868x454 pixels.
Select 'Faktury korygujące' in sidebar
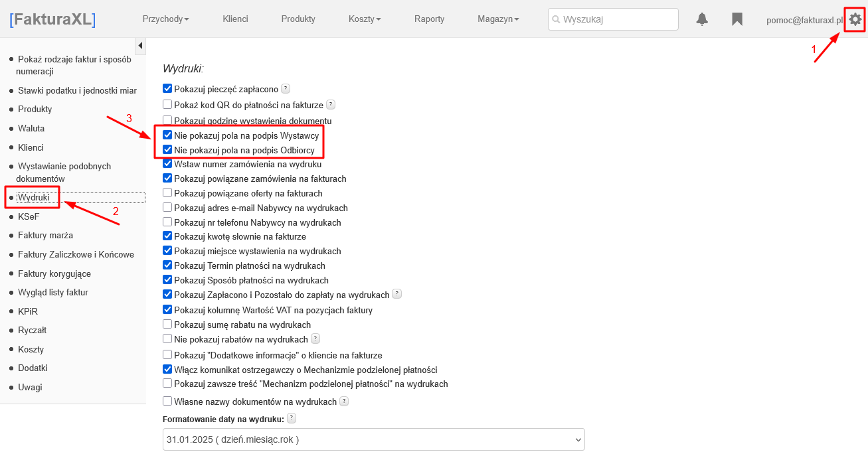click(54, 273)
